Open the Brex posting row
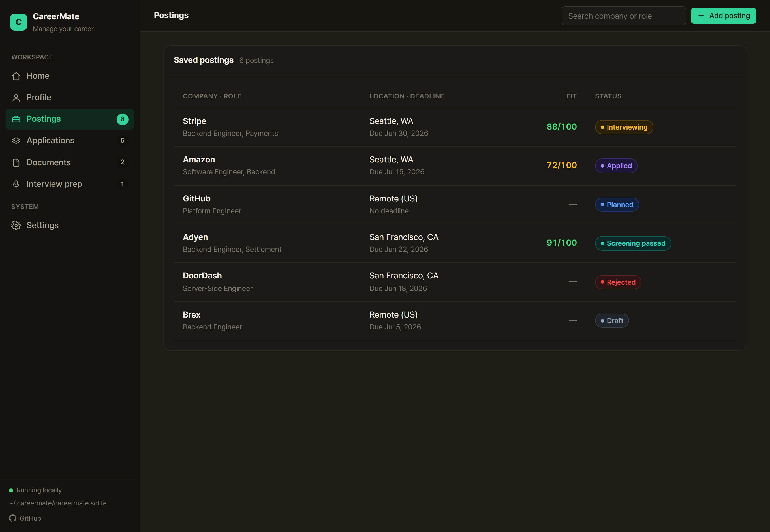This screenshot has height=532, width=770. tap(455, 321)
